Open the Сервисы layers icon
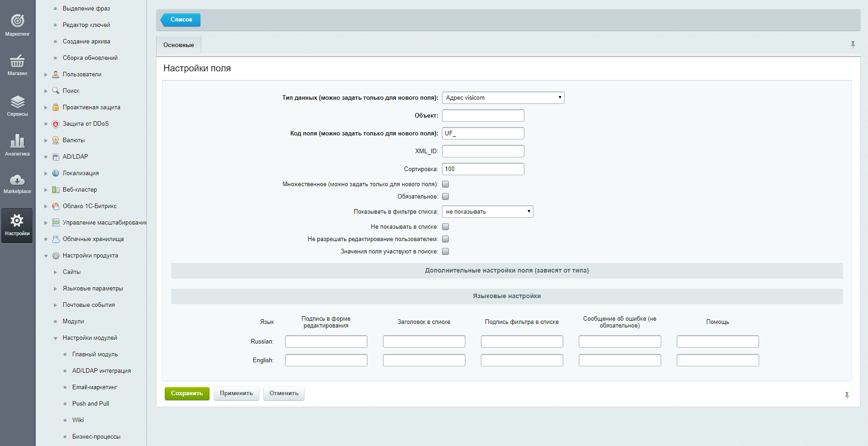 (x=17, y=102)
